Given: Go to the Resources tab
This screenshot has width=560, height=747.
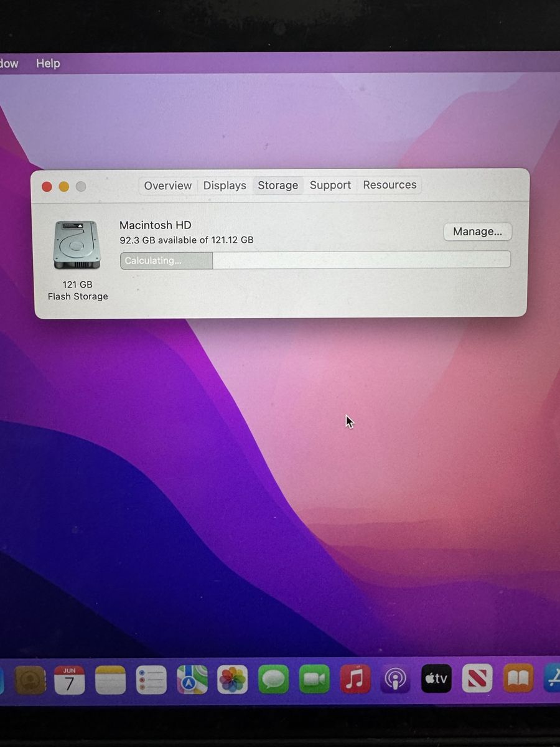Looking at the screenshot, I should click(x=390, y=185).
